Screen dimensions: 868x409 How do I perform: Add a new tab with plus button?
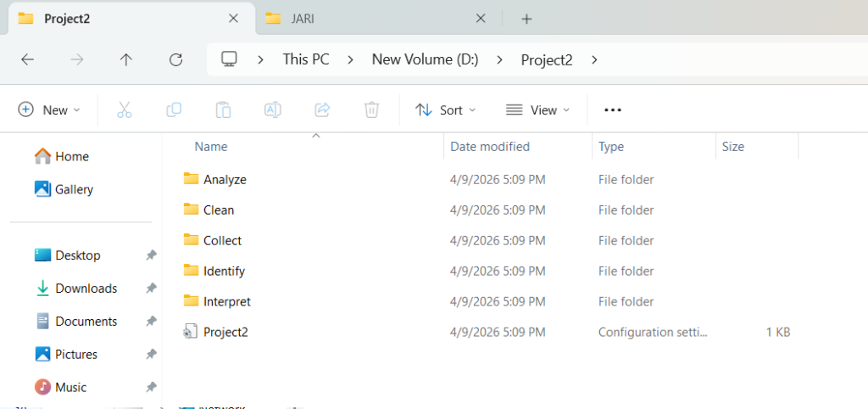(526, 19)
